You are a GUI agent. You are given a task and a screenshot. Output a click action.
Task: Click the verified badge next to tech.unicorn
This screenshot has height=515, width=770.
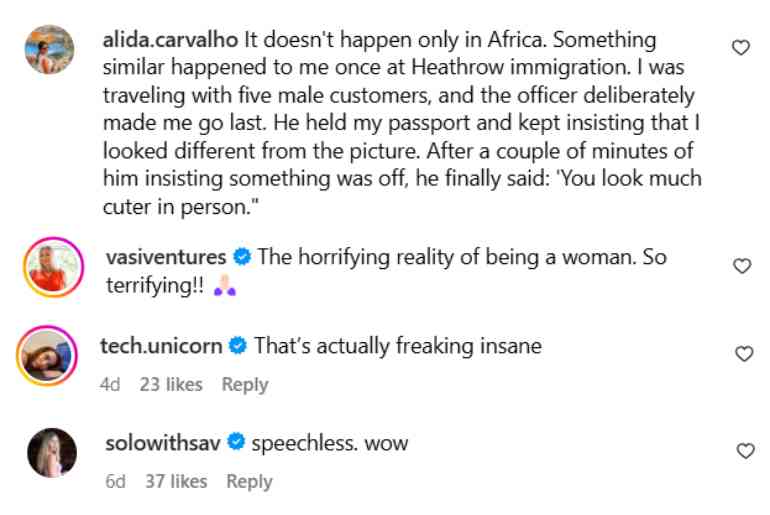238,346
